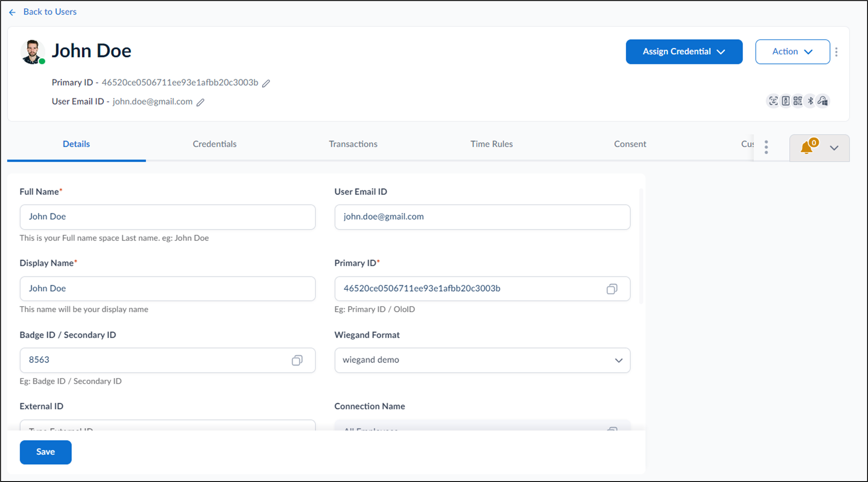The width and height of the screenshot is (868, 482).
Task: Open the kebab menu next to Action
Action: (x=836, y=52)
